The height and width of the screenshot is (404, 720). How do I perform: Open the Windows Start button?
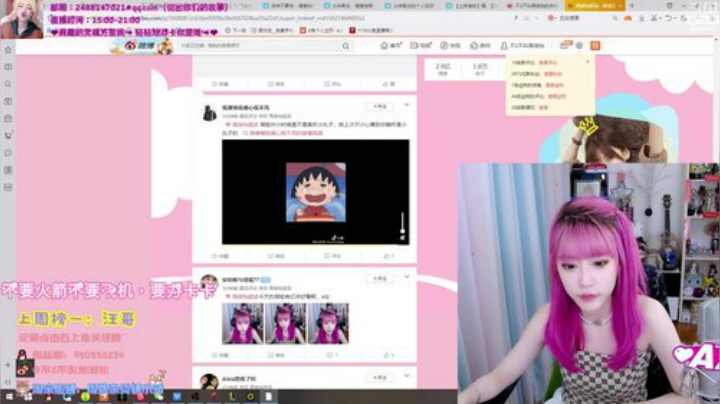tap(9, 397)
